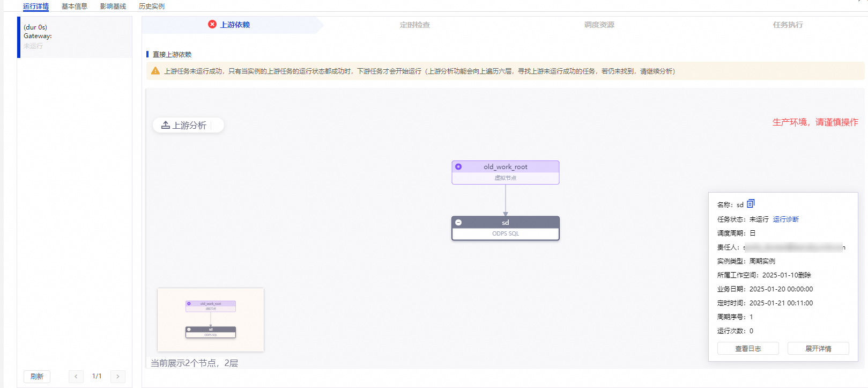Image resolution: width=868 pixels, height=388 pixels.
Task: Click the 所属工作空间 2025-01-10删除 value
Action: pos(787,275)
